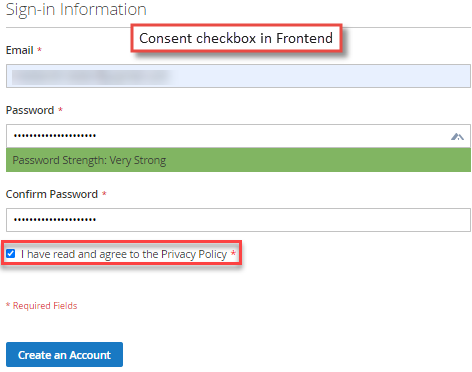
Task: Click the red asterisk beside Password label
Action: 60,110
